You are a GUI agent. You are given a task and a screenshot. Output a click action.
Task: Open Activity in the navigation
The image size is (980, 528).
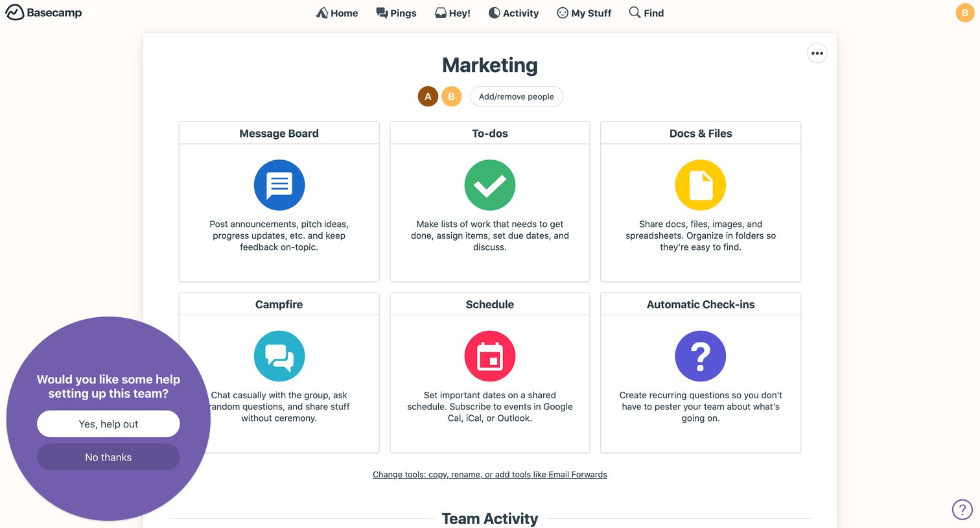(x=513, y=13)
